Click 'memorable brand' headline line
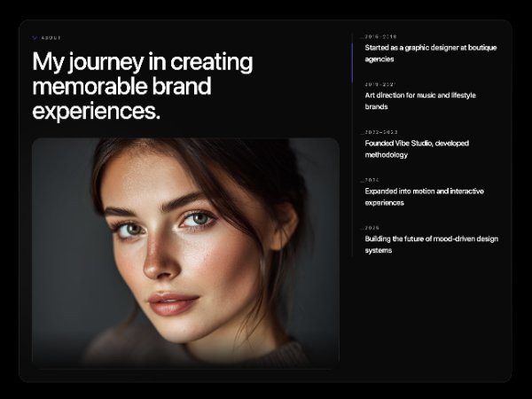 point(121,86)
